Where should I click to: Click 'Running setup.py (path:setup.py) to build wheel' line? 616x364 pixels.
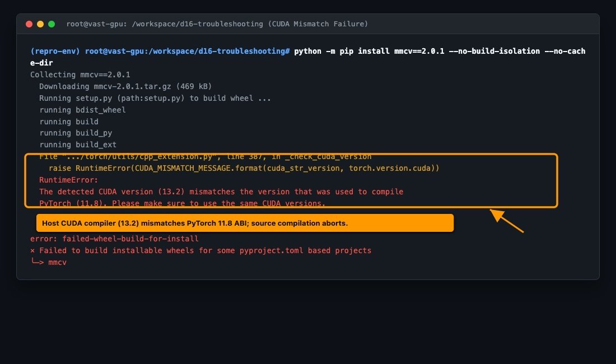coord(155,98)
